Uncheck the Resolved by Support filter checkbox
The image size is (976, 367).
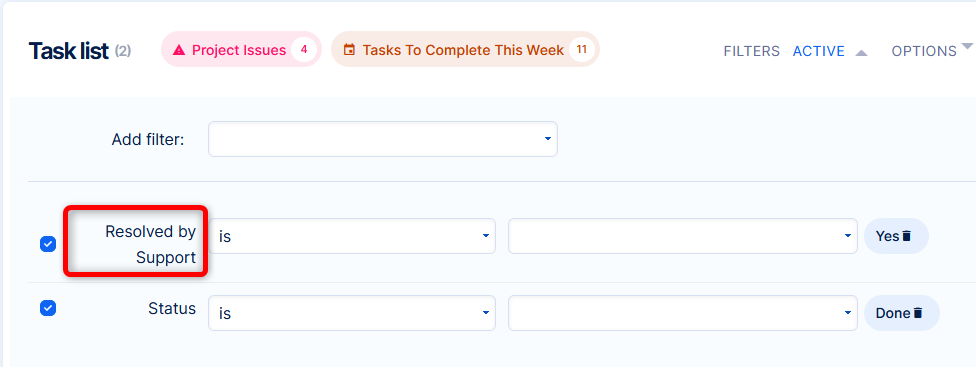point(48,244)
